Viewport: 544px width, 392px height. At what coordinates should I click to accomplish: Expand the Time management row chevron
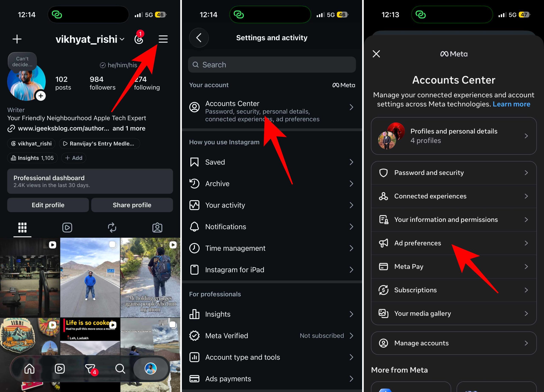[351, 248]
